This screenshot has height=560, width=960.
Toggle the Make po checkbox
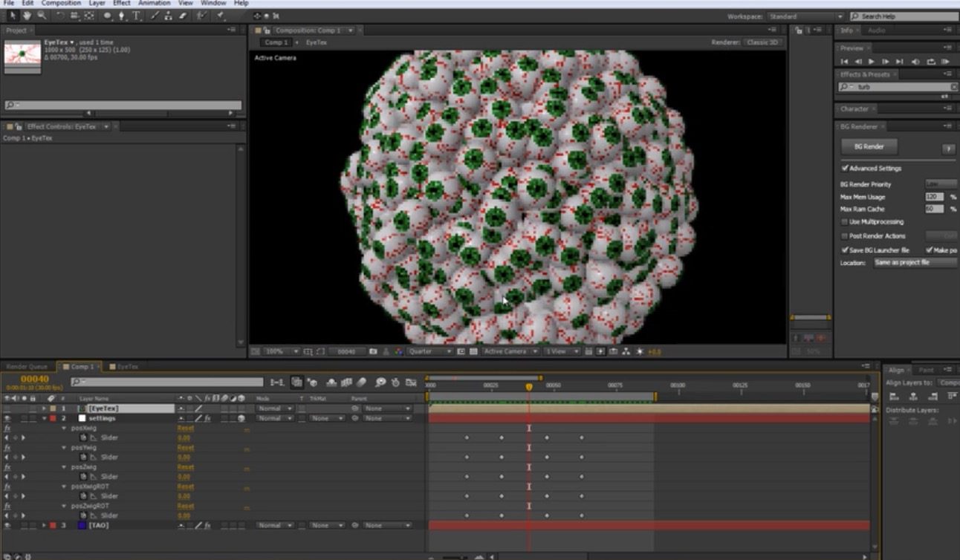(x=930, y=250)
